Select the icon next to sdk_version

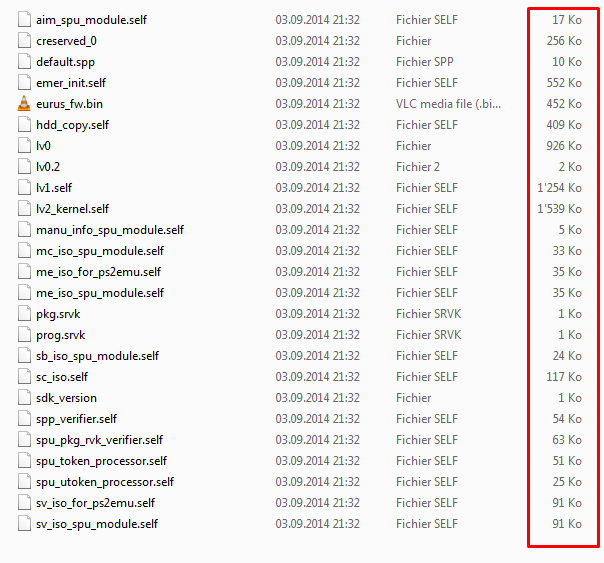point(24,398)
